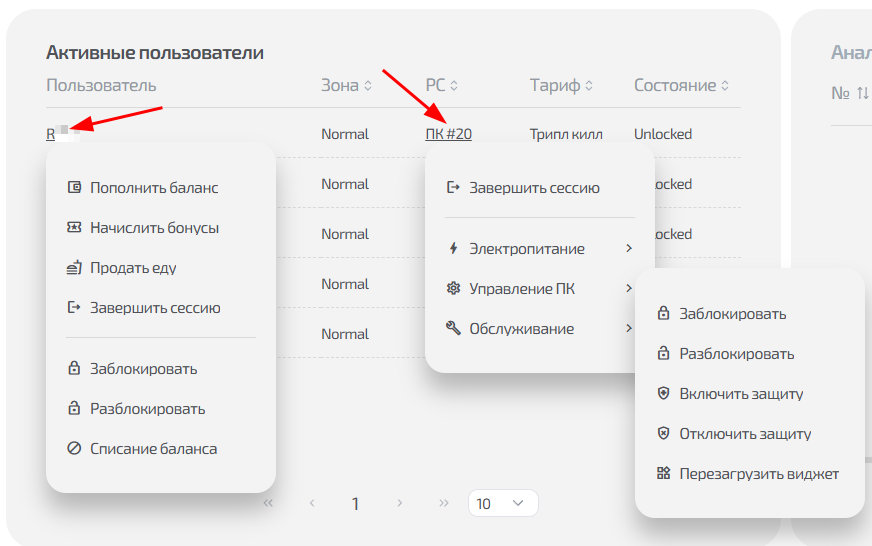The image size is (872, 546).
Task: Click the widget icon beside Перезагрузить виджет
Action: point(663,474)
